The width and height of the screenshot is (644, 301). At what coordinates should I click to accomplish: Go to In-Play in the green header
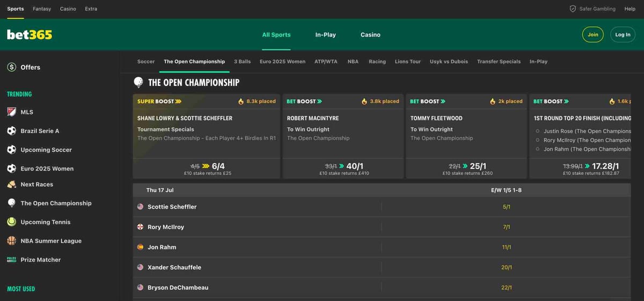tap(326, 35)
